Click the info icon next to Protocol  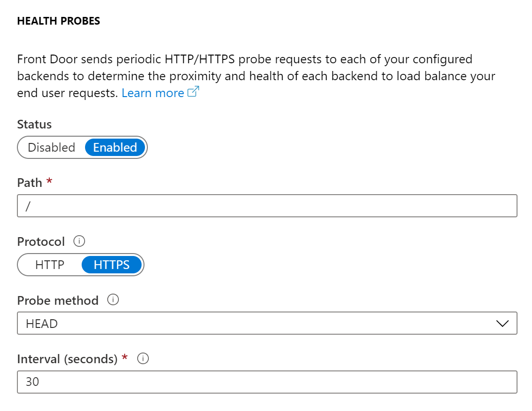tap(80, 241)
